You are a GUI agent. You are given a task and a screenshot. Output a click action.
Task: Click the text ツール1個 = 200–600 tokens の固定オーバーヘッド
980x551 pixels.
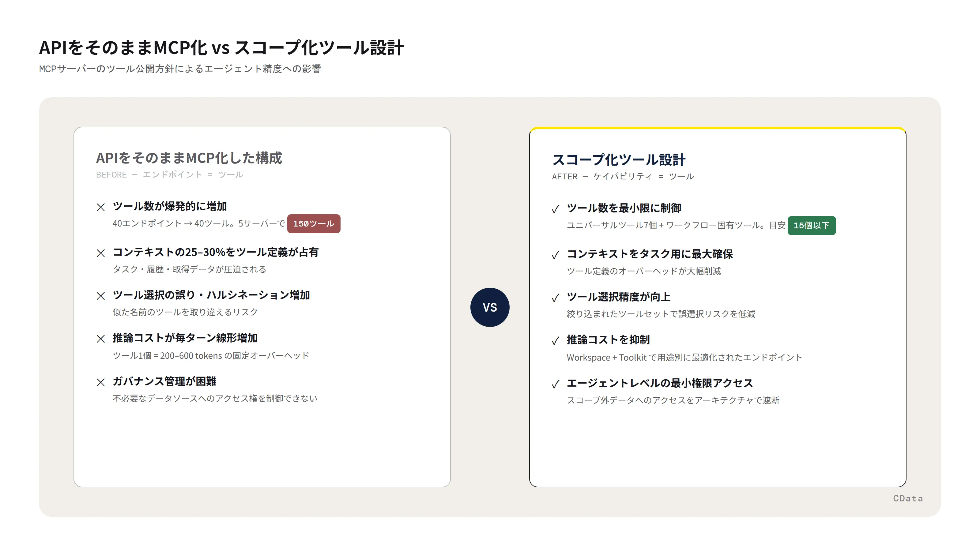tap(211, 355)
